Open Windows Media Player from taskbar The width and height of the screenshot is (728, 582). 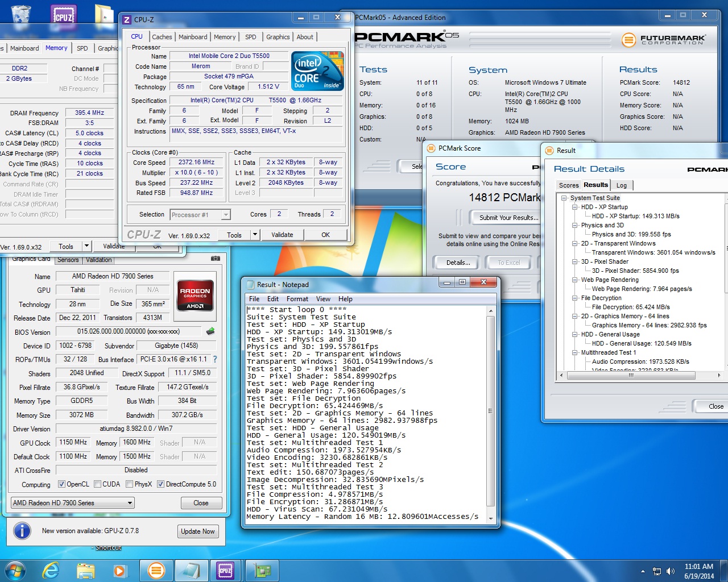[x=120, y=571]
